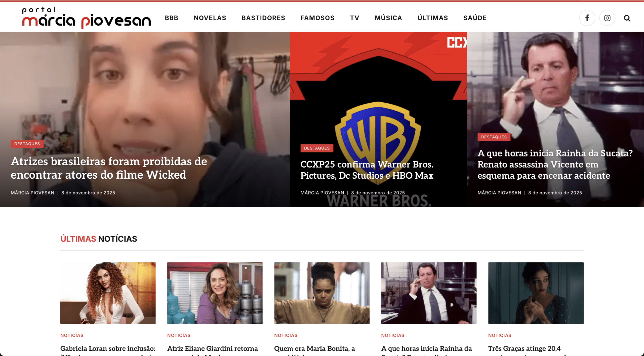Click the Gabriela Loran thumbnail image

click(x=108, y=293)
